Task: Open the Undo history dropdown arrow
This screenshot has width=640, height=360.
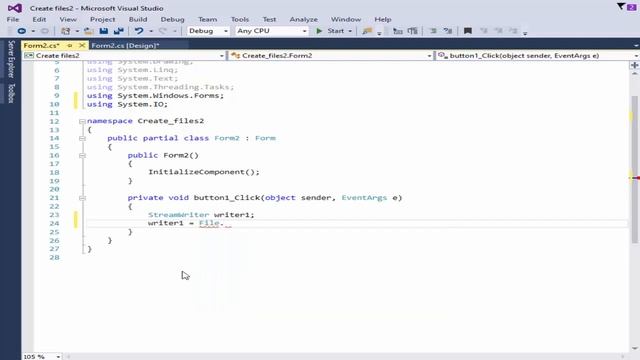Action: pos(151,31)
